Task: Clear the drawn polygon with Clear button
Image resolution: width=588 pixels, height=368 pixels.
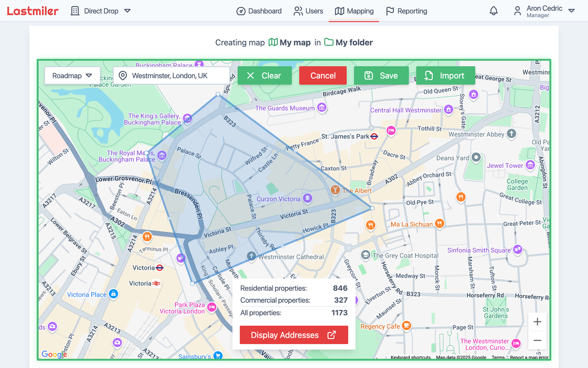Action: (265, 75)
